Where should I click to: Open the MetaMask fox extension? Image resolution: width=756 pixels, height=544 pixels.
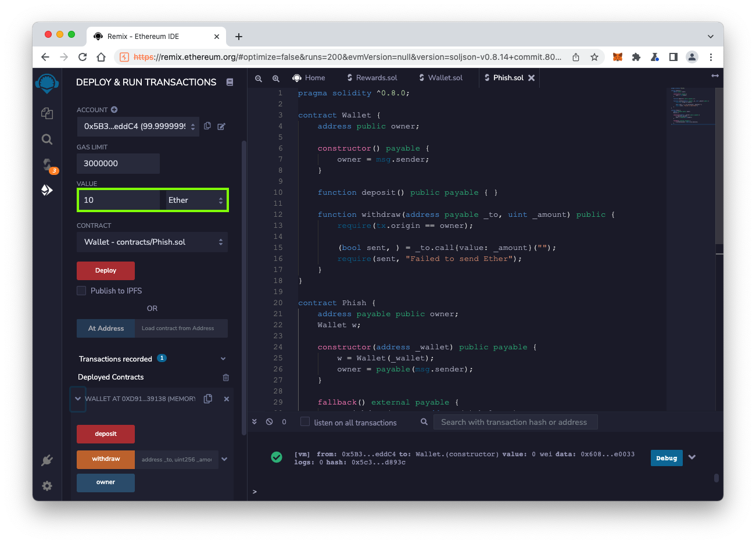pyautogui.click(x=618, y=57)
